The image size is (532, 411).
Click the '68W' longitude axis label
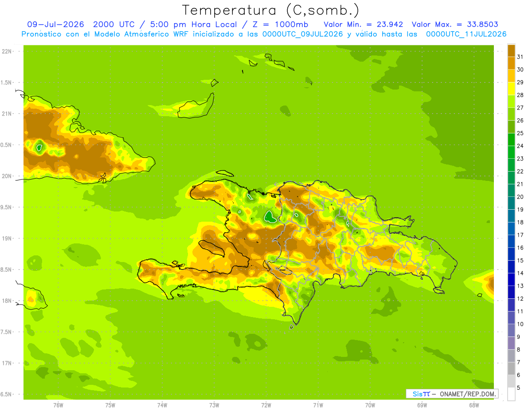474,405
